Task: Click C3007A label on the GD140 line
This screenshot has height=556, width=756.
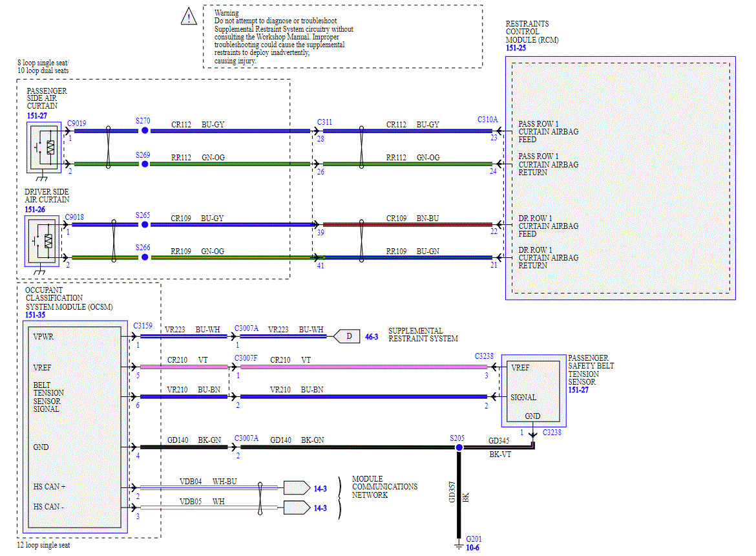Action: [246, 438]
